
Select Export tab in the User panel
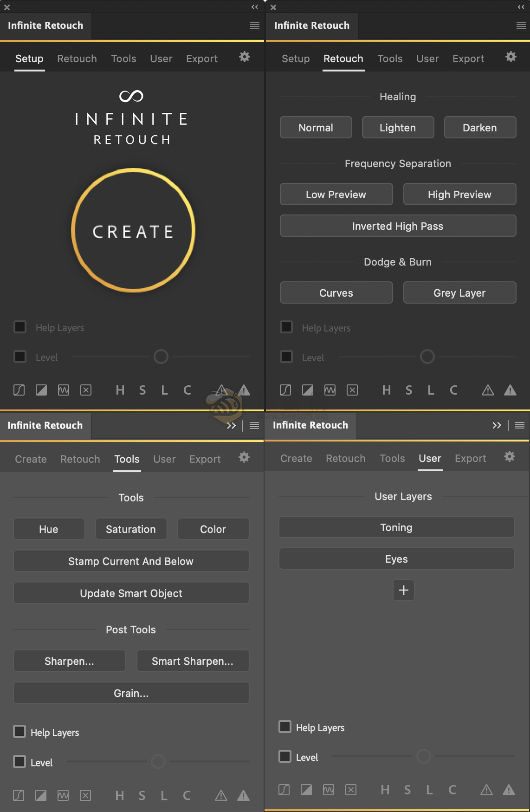click(471, 458)
